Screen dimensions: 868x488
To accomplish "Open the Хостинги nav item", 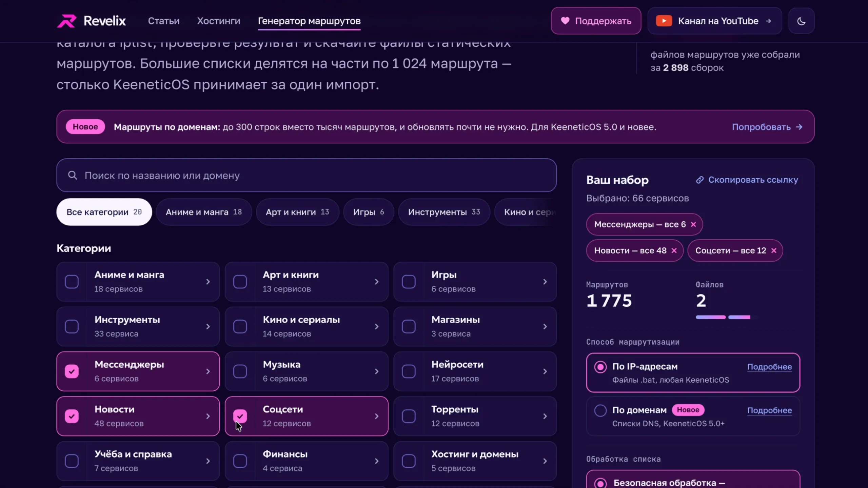I will pos(219,21).
